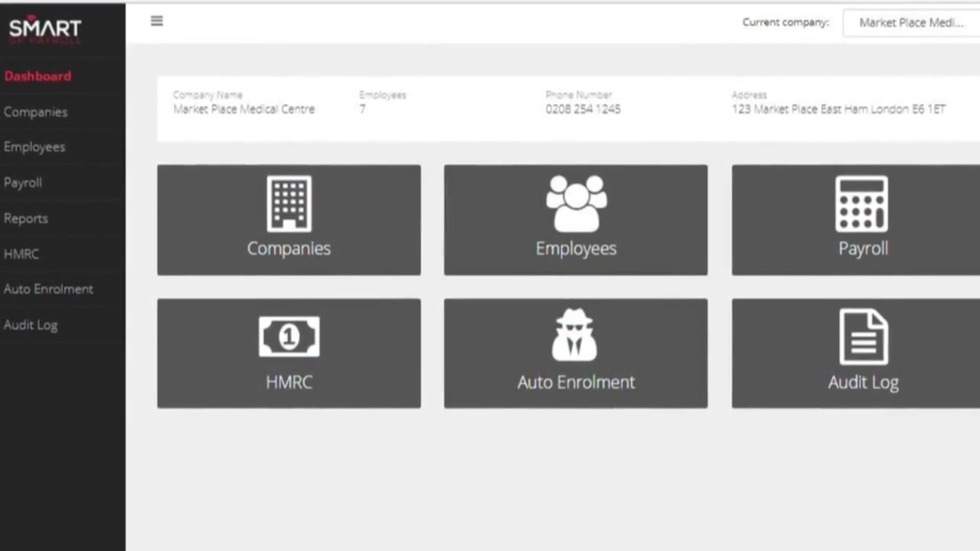980x551 pixels.
Task: Click the Company Name field label
Action: (x=208, y=95)
